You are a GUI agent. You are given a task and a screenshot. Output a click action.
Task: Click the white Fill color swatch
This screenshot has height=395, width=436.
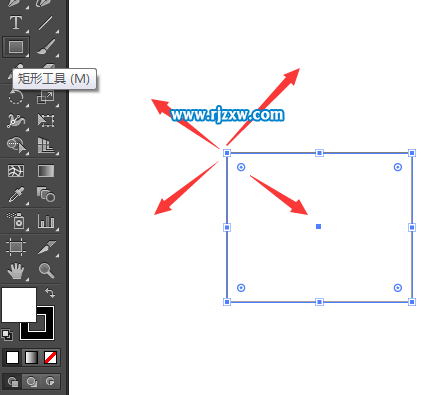coord(19,305)
